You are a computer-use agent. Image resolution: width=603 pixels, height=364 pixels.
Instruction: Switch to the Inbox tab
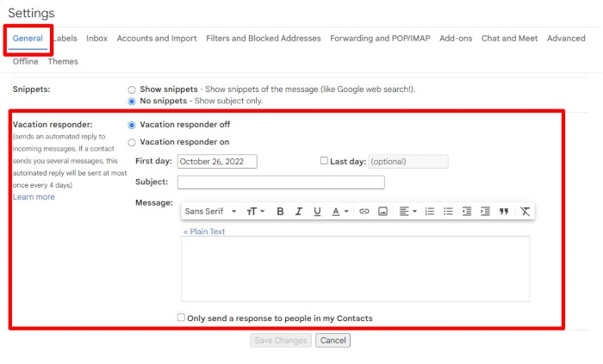coord(96,39)
